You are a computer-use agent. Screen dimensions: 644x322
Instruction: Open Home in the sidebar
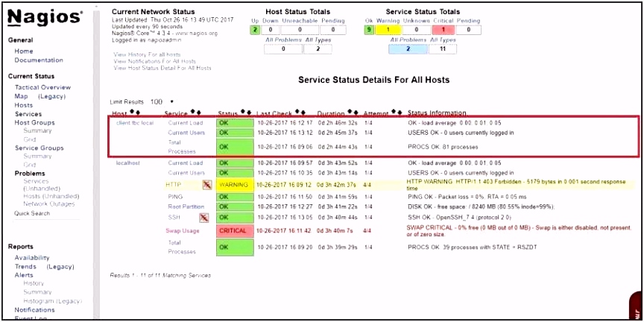(x=24, y=51)
